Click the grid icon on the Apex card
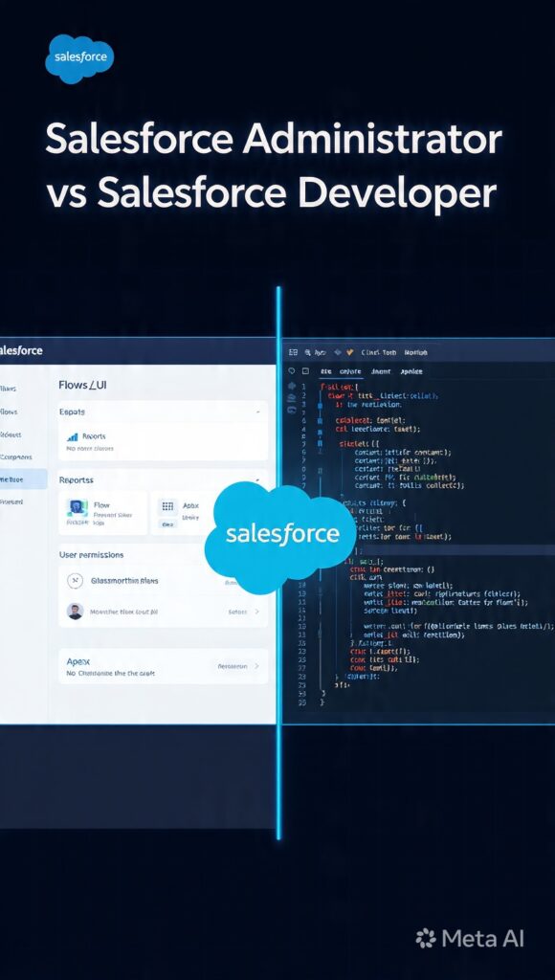 point(167,505)
